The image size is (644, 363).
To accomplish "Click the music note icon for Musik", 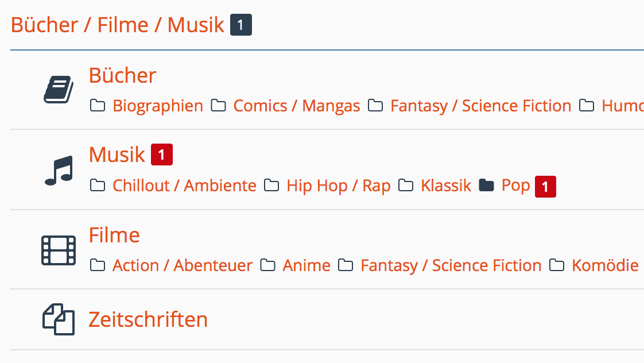I will pyautogui.click(x=59, y=171).
